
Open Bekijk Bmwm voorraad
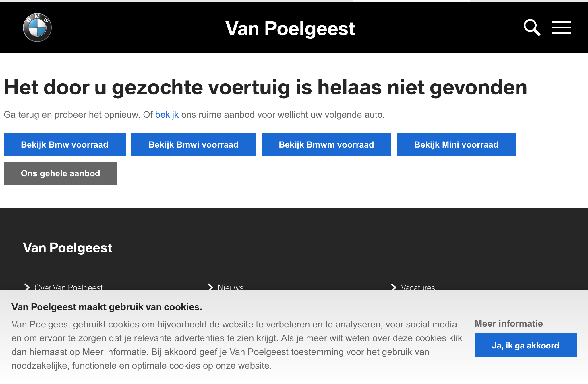326,145
